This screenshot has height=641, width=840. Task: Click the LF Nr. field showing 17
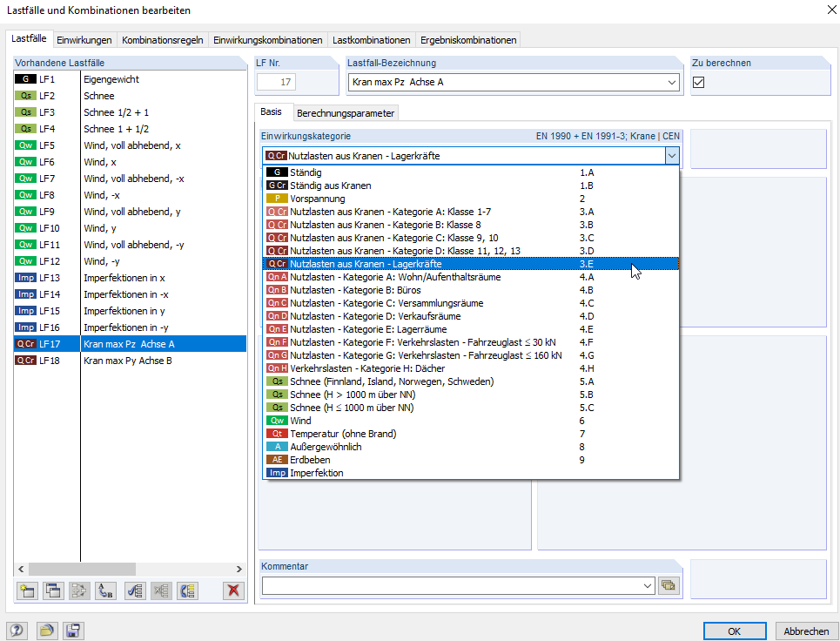coord(277,82)
